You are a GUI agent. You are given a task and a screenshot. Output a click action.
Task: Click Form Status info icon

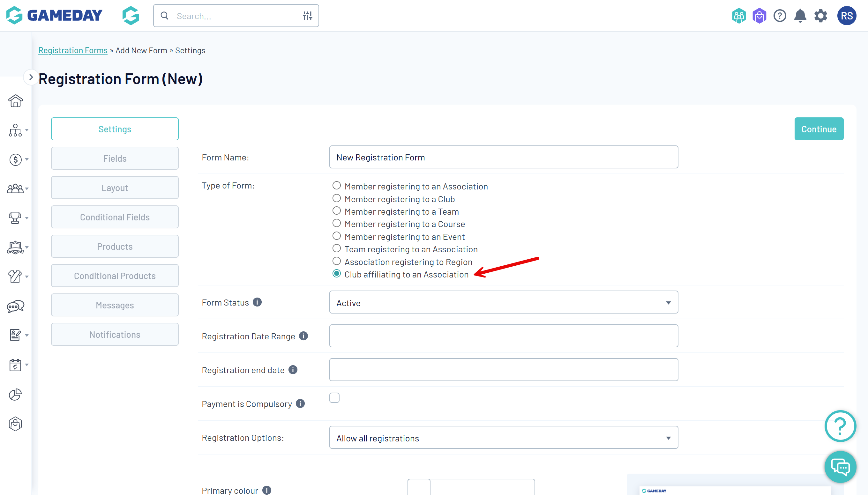pyautogui.click(x=257, y=302)
